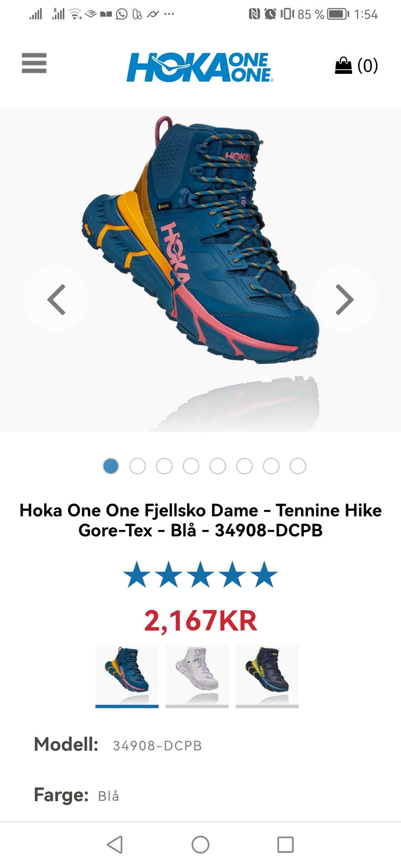Tap the Android back navigation button

coord(115,844)
